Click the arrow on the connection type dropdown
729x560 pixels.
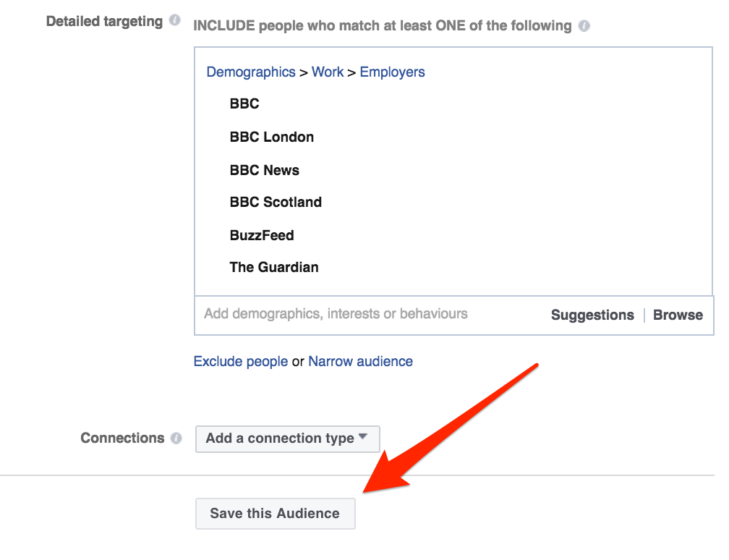pos(363,437)
